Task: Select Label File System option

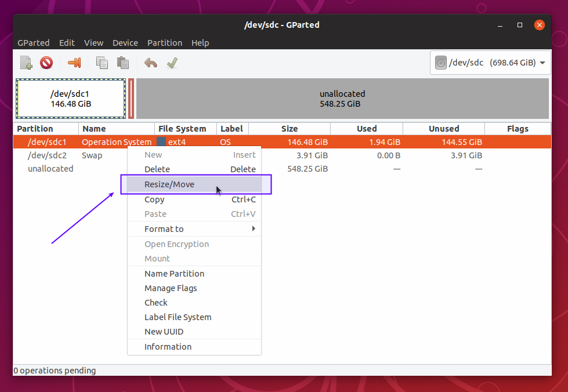Action: click(x=178, y=317)
